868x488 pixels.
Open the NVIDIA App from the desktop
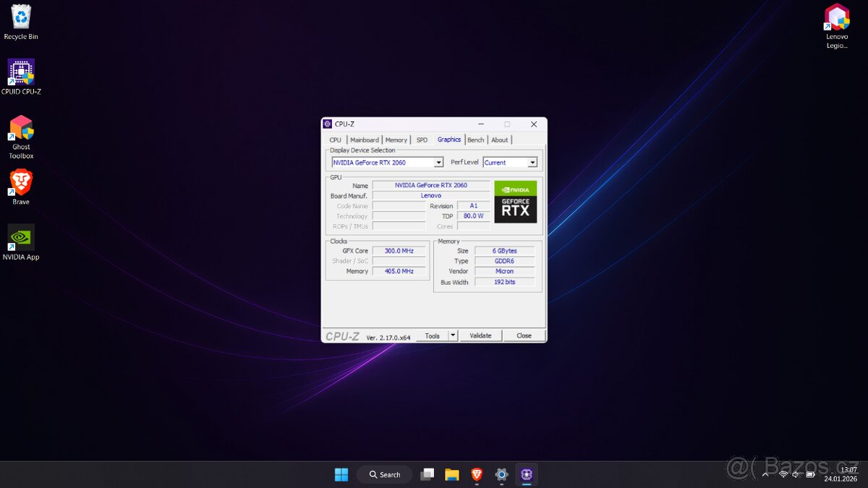pos(20,239)
